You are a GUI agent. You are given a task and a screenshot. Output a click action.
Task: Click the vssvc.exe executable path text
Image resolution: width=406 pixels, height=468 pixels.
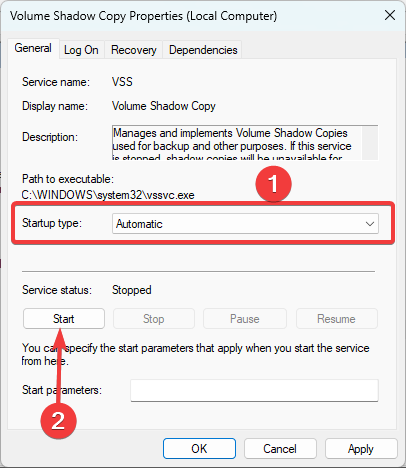(x=108, y=195)
